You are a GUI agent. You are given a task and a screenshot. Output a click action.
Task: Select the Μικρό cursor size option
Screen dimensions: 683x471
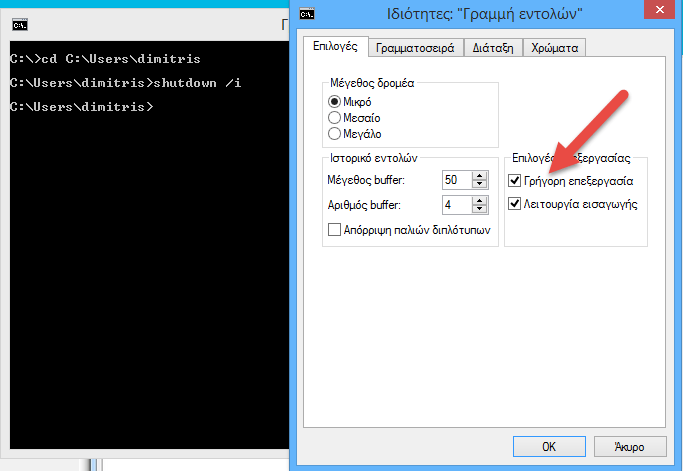pyautogui.click(x=336, y=101)
